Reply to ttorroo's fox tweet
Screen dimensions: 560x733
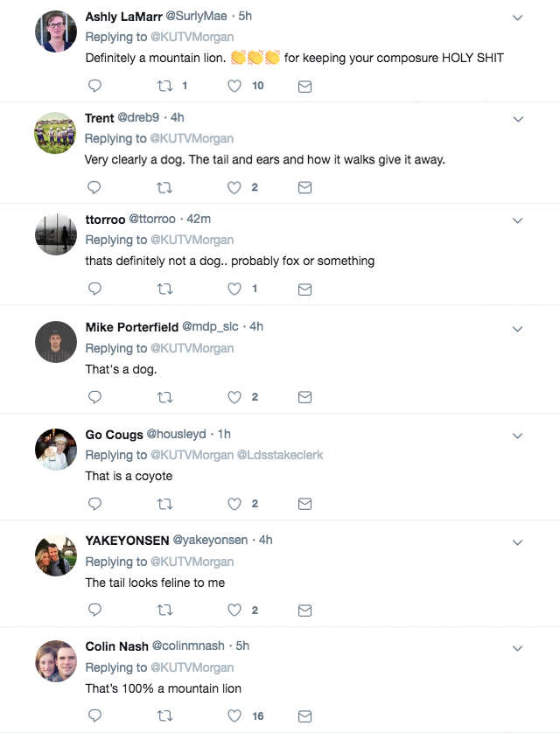coord(95,289)
